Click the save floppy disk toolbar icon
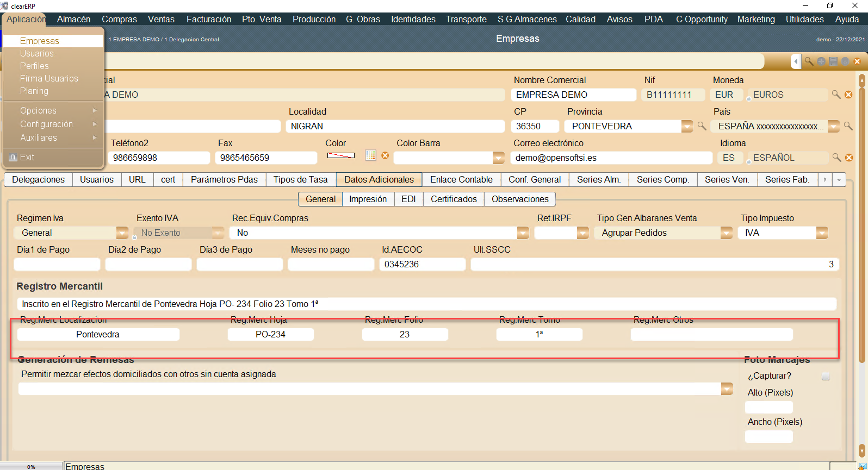This screenshot has height=470, width=868. tap(833, 61)
